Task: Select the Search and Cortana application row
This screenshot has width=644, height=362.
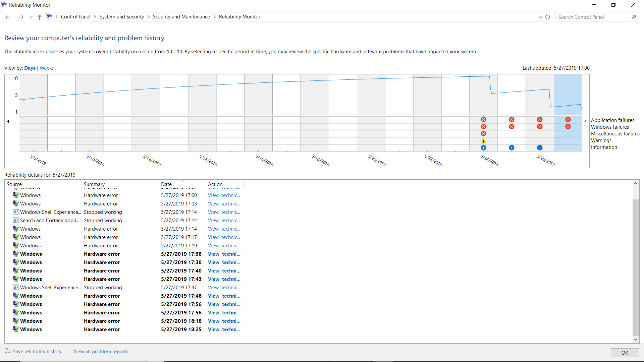Action: [x=127, y=221]
